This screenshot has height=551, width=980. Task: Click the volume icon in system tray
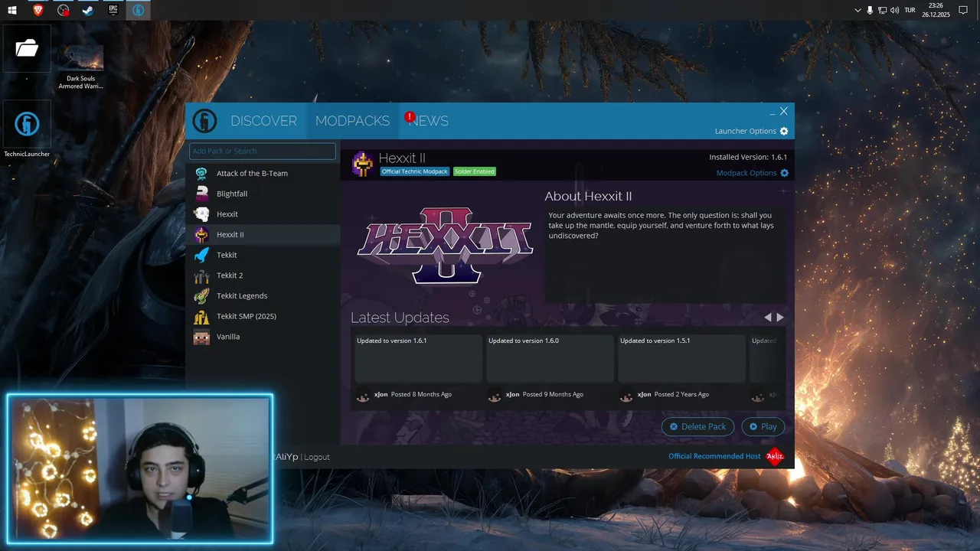(894, 10)
